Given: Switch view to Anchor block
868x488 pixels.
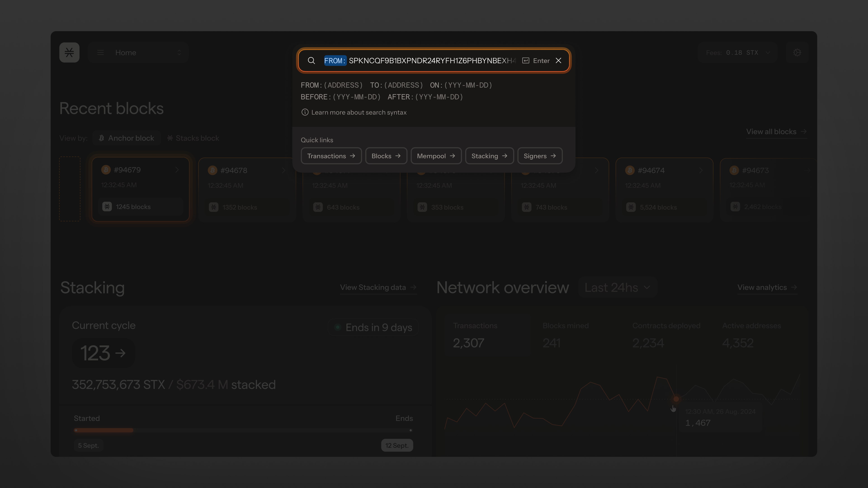Looking at the screenshot, I should (126, 138).
